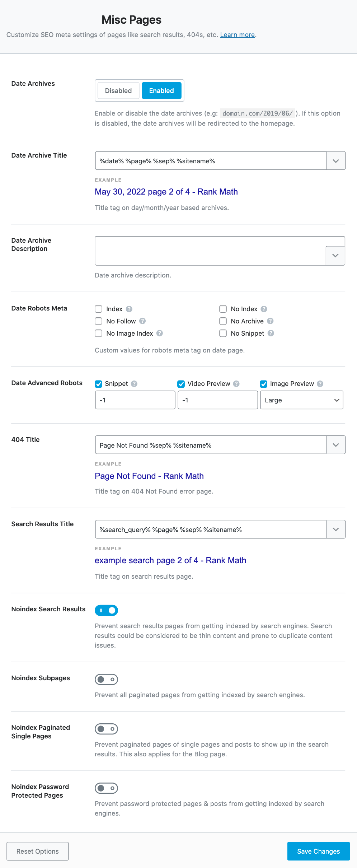Open the 404 Title suggestions dropdown
The height and width of the screenshot is (868, 357).
[x=335, y=445]
